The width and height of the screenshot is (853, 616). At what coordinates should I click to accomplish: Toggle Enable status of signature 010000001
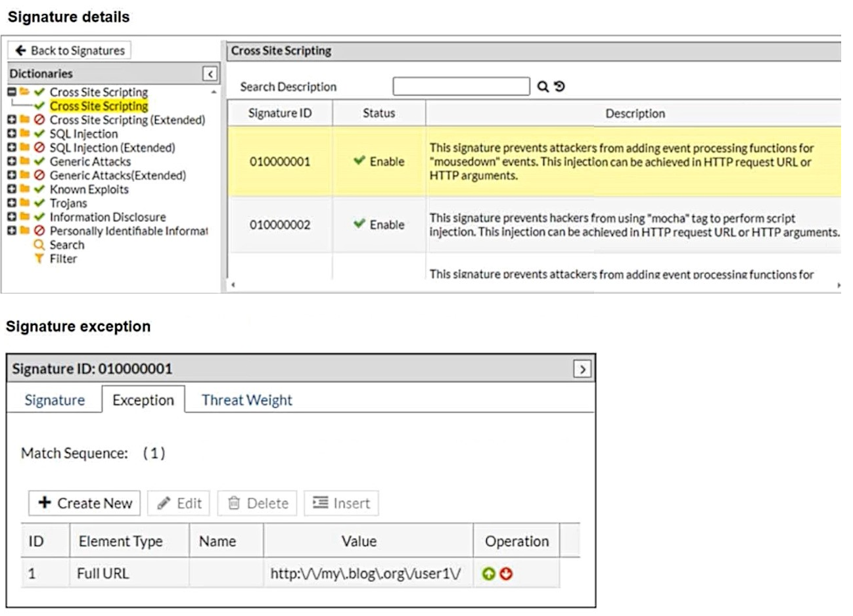(359, 161)
